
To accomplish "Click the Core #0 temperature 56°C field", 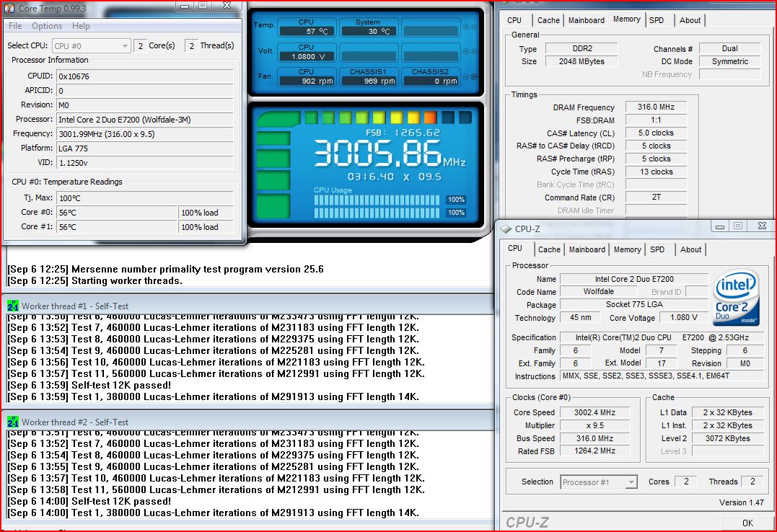I will click(117, 213).
